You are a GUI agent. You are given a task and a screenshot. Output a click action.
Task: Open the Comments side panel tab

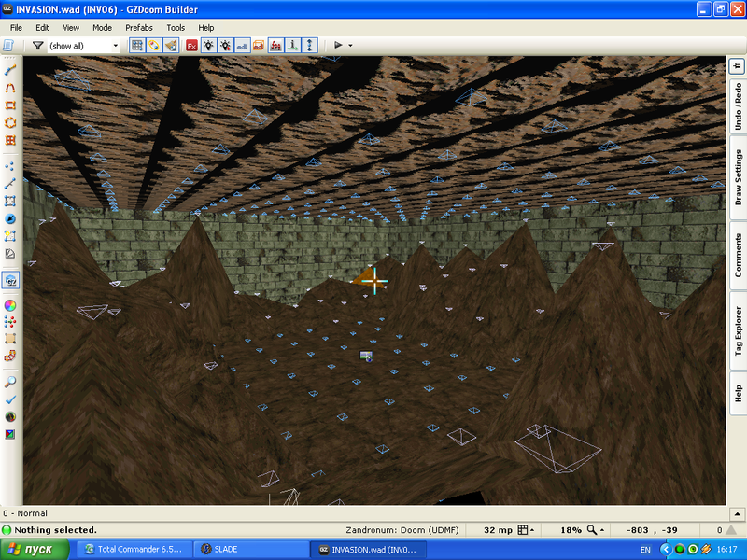(738, 255)
